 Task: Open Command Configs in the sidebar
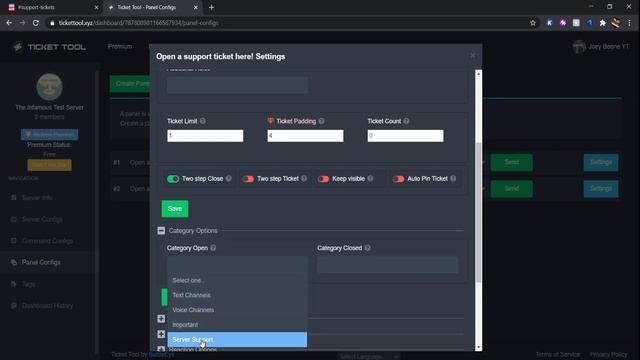[47, 241]
